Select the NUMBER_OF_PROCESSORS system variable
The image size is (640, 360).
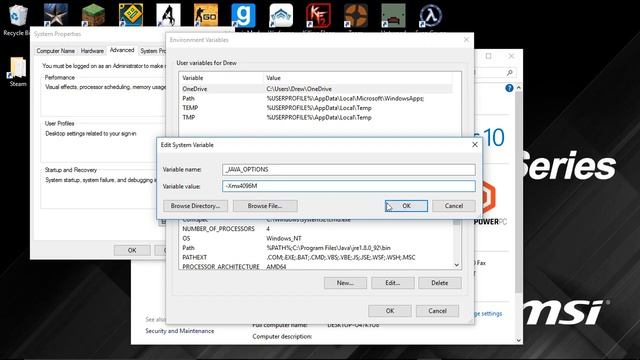click(316, 229)
